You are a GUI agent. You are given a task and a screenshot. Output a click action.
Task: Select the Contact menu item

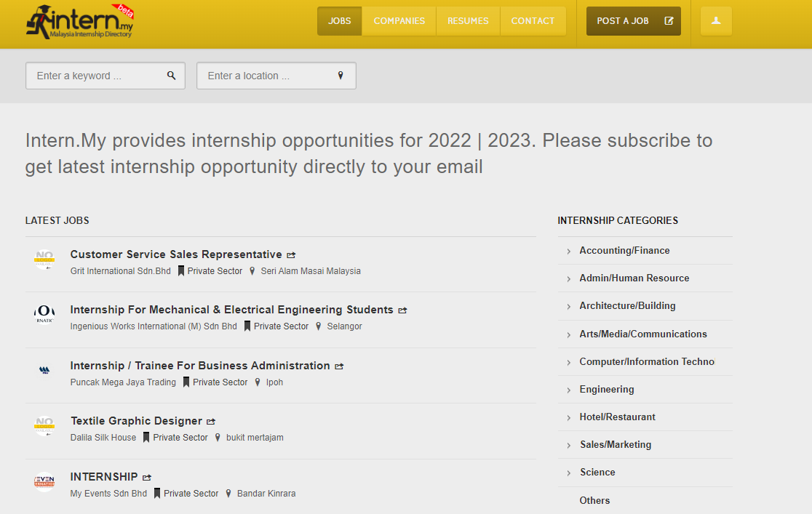[x=533, y=21]
